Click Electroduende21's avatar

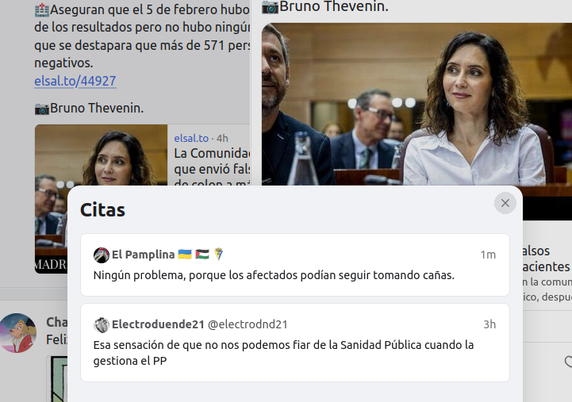[x=101, y=325]
